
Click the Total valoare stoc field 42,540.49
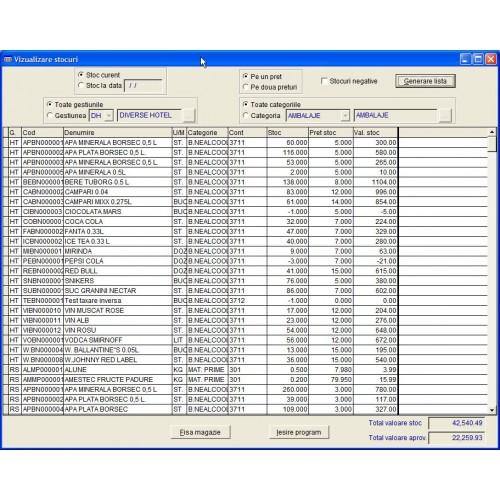coord(457,423)
